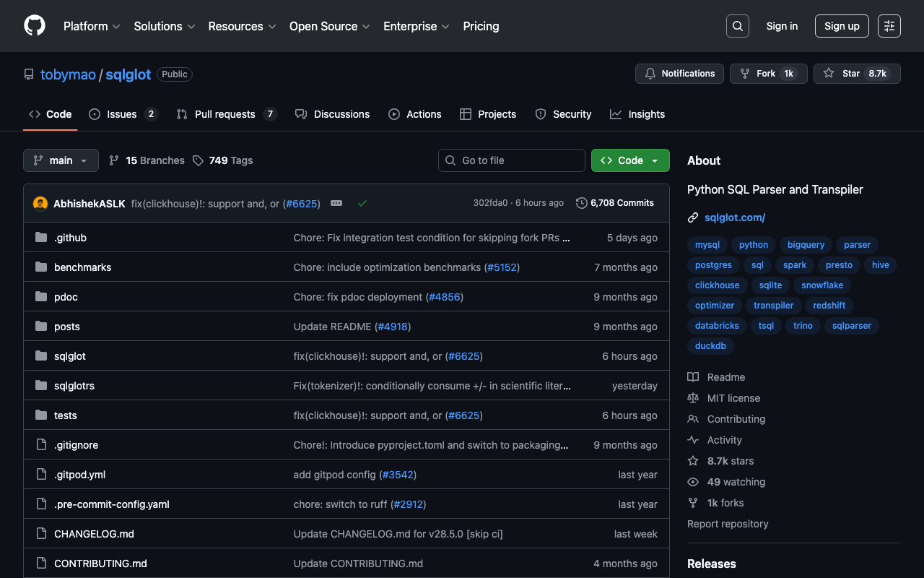Click the Go to file search field
The height and width of the screenshot is (578, 924).
point(512,160)
